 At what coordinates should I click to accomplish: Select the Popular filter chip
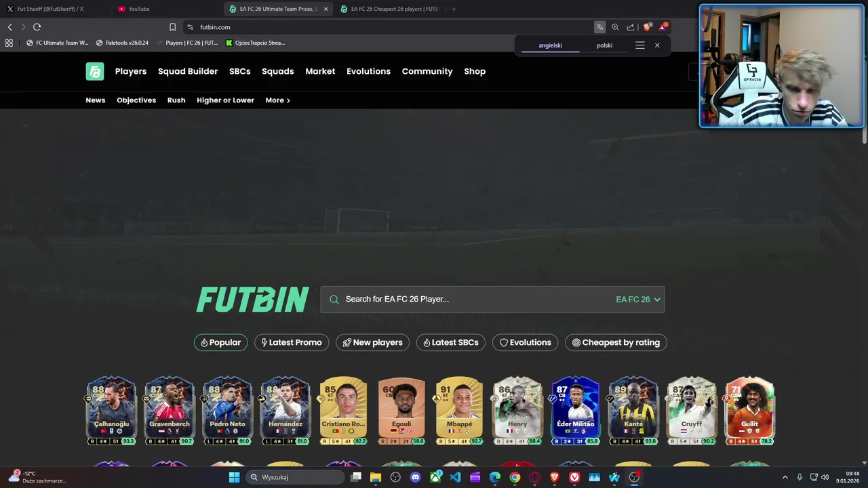click(220, 342)
